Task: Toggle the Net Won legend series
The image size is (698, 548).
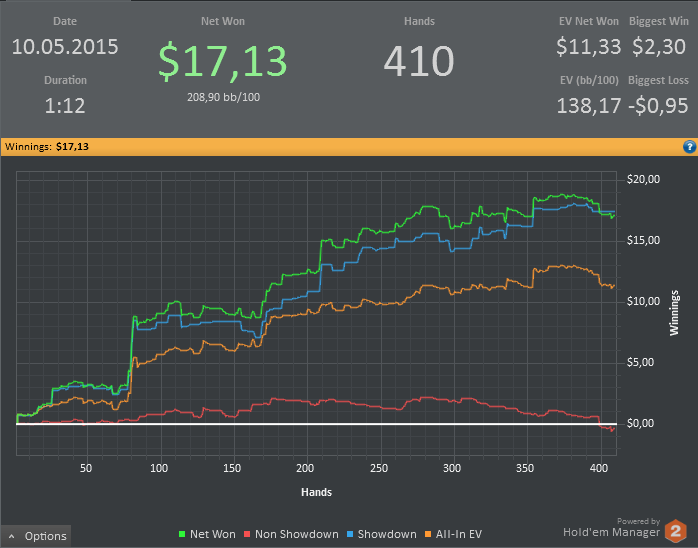Action: tap(207, 534)
